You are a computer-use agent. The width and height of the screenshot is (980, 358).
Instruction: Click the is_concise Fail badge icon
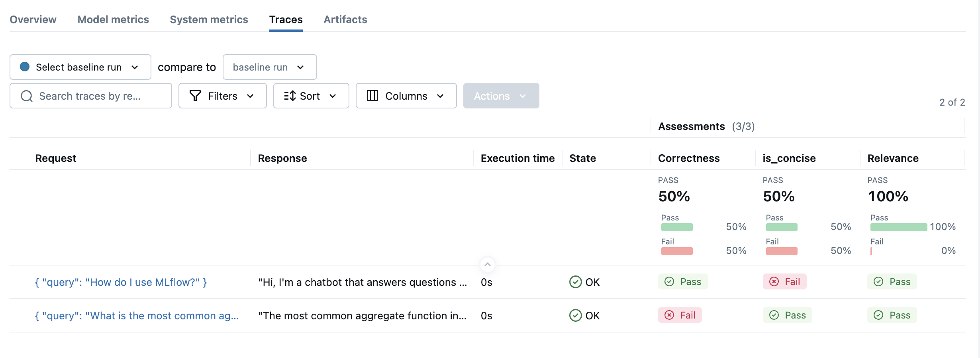pyautogui.click(x=774, y=282)
